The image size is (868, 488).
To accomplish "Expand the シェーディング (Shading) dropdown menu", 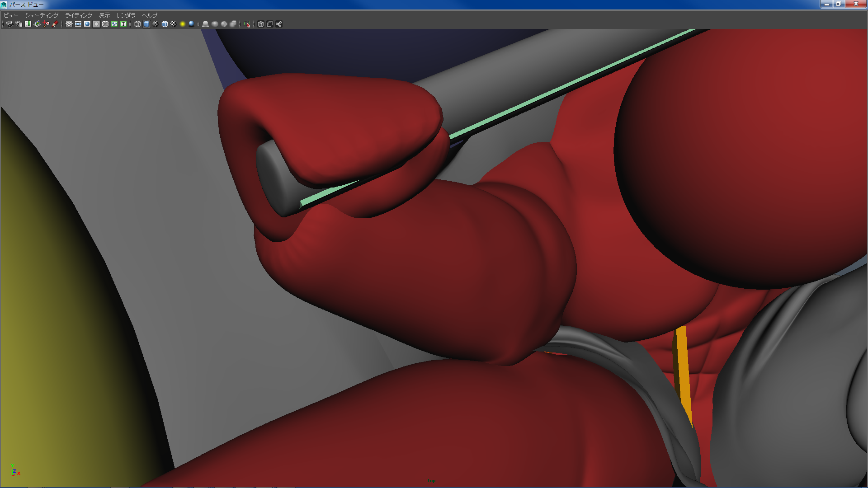I will pos(42,15).
